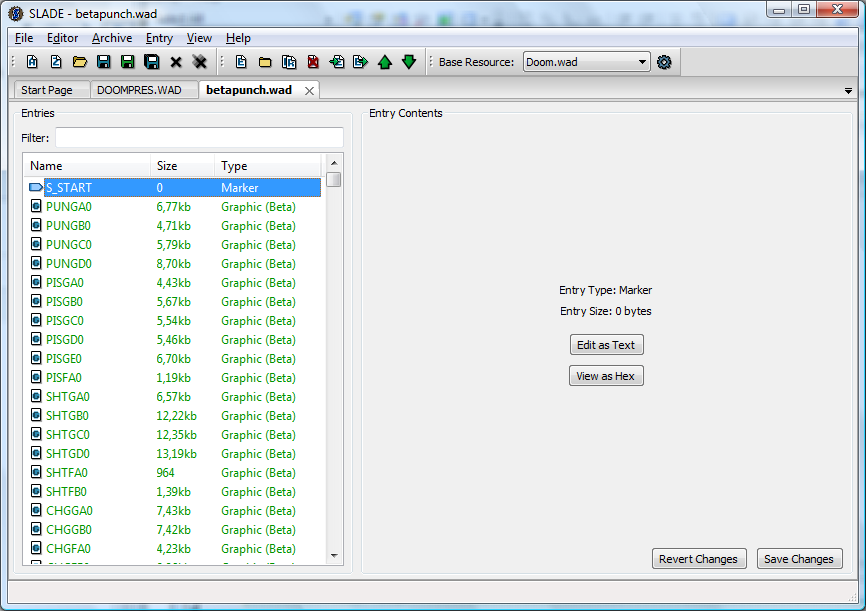Click the Open archive folder icon
The height and width of the screenshot is (611, 866).
pyautogui.click(x=80, y=62)
